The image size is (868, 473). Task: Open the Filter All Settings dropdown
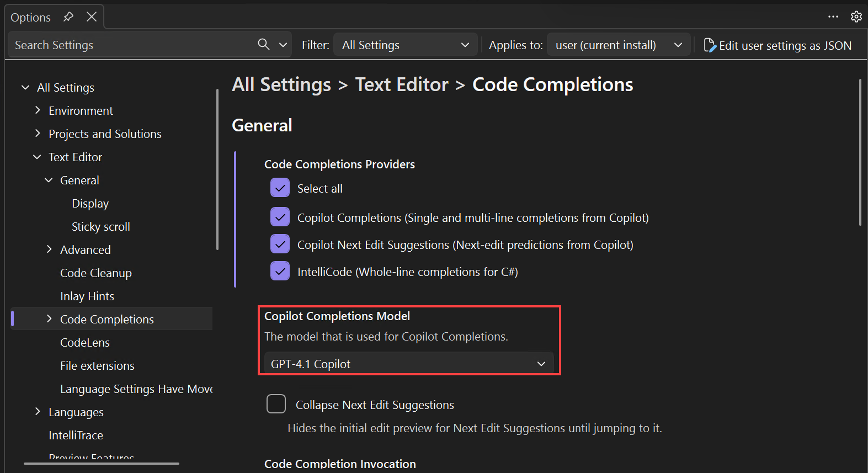point(406,45)
